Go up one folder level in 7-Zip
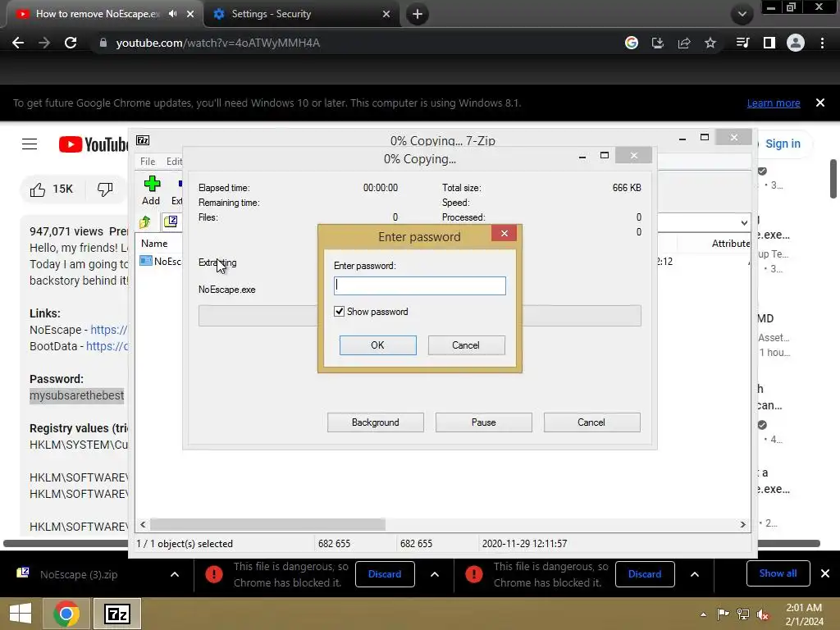 pyautogui.click(x=144, y=221)
